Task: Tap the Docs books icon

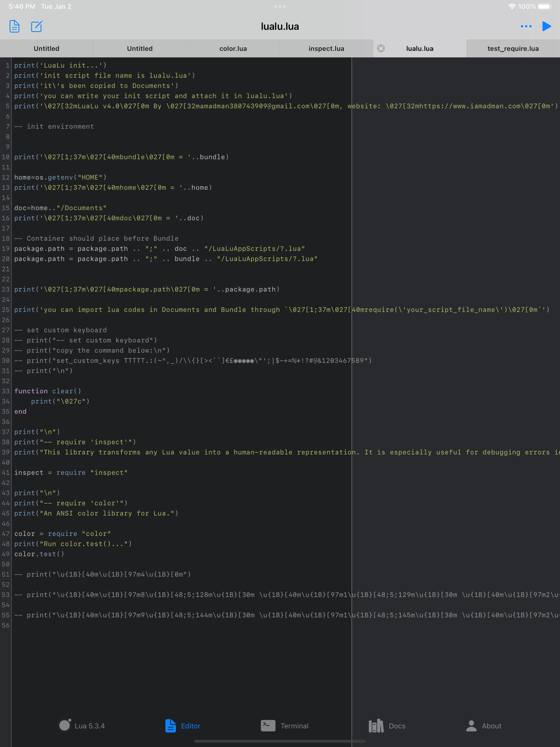Action: [376, 725]
